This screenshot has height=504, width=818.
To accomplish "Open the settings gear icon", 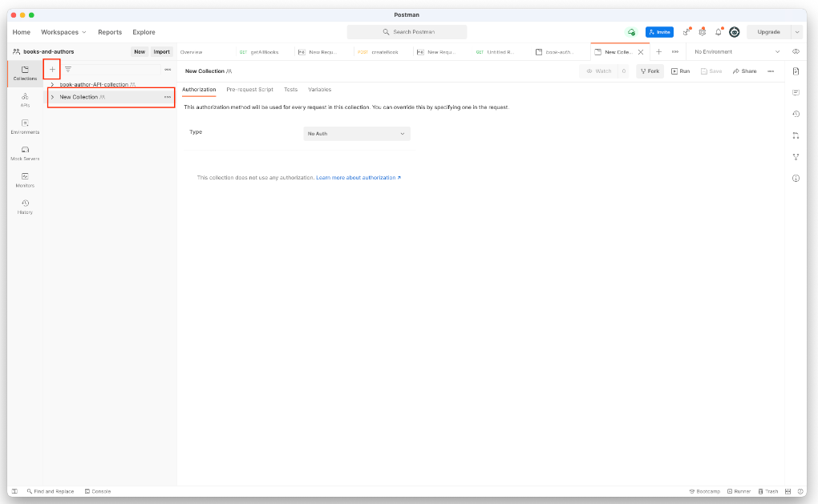I will (x=703, y=32).
